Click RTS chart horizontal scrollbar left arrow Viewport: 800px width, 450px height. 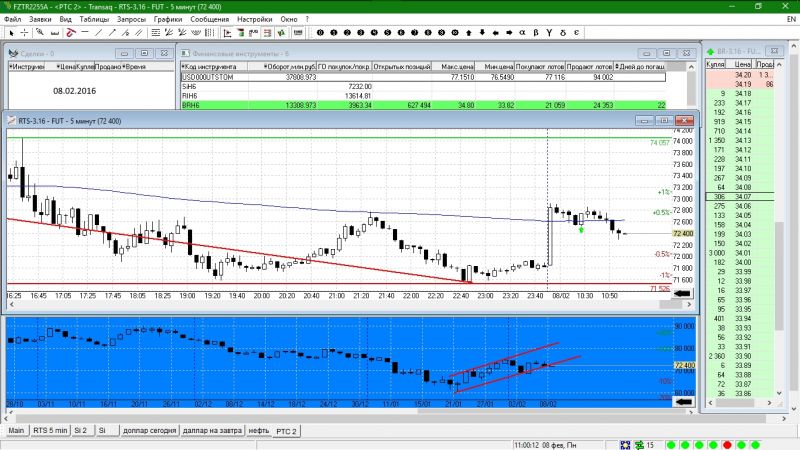[x=12, y=305]
